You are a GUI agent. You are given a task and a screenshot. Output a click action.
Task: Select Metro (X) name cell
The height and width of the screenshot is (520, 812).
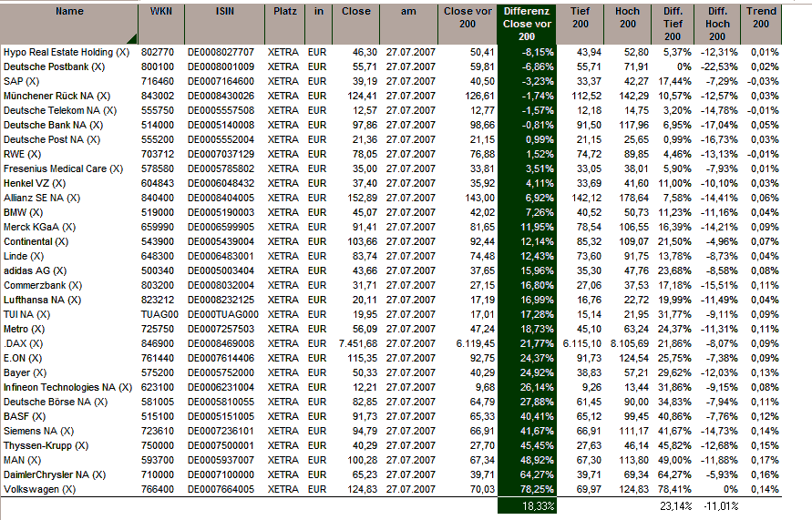[x=25, y=329]
